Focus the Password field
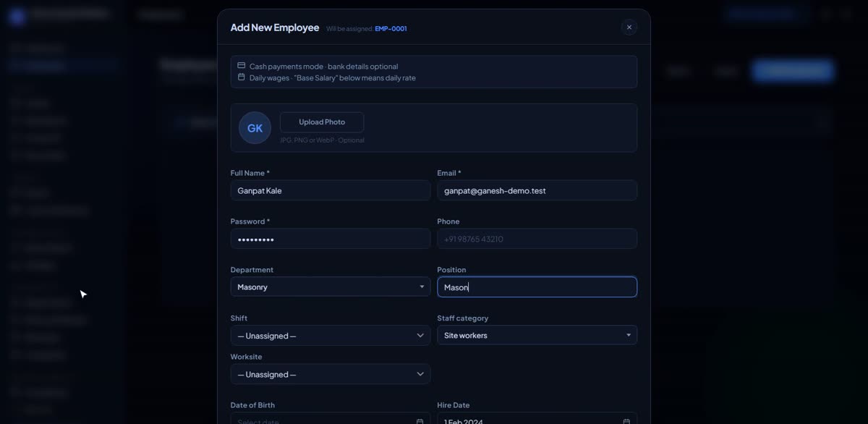 coord(331,239)
